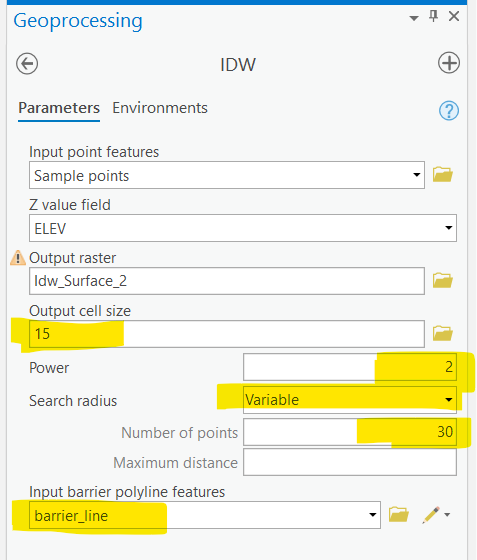Screen dimensions: 477x560
Task: Browse folder for Output cell size
Action: 442,333
